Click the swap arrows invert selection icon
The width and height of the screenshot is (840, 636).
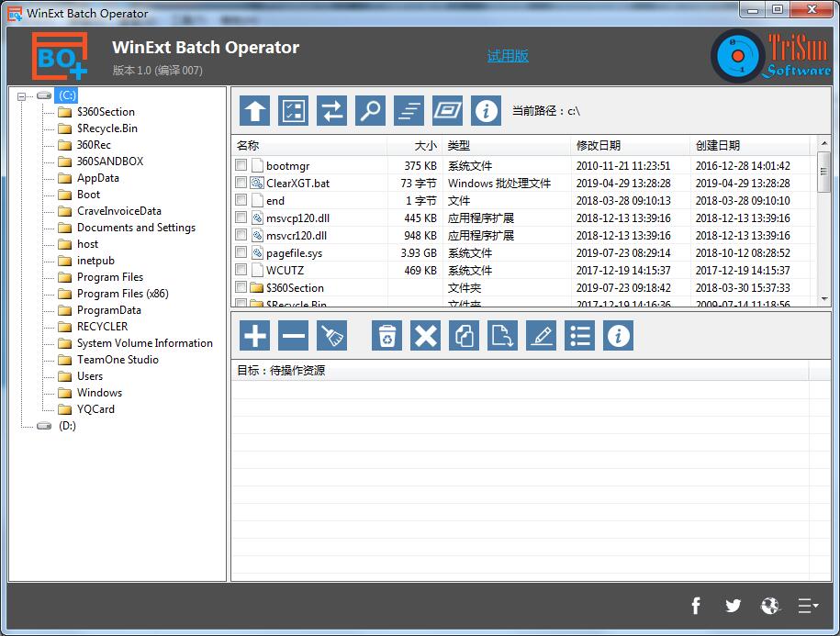pos(331,111)
